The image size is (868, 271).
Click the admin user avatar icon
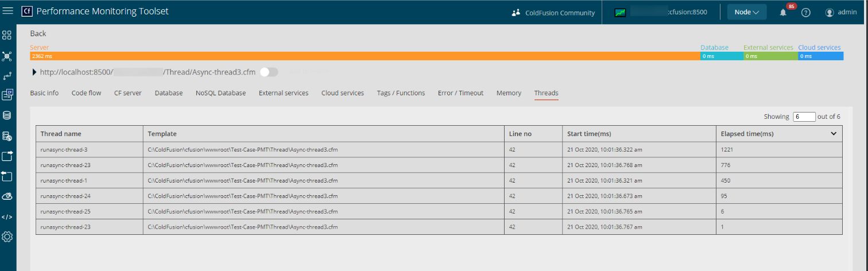point(830,13)
